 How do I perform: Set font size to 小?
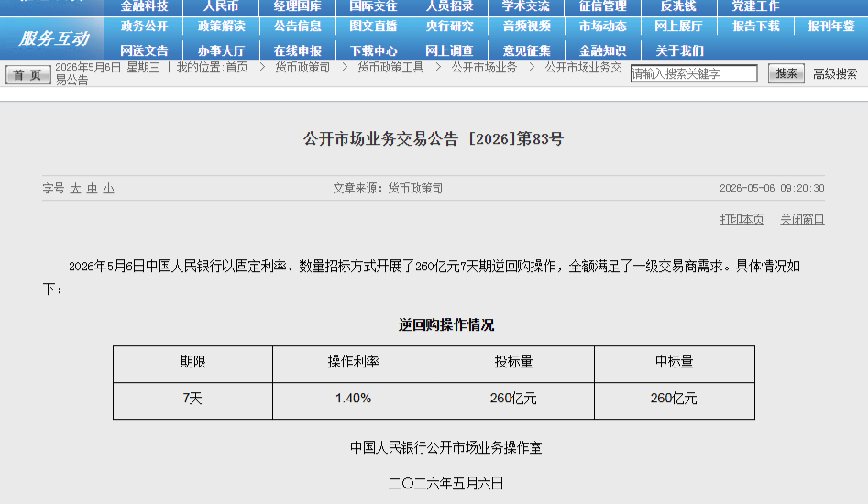click(x=108, y=189)
